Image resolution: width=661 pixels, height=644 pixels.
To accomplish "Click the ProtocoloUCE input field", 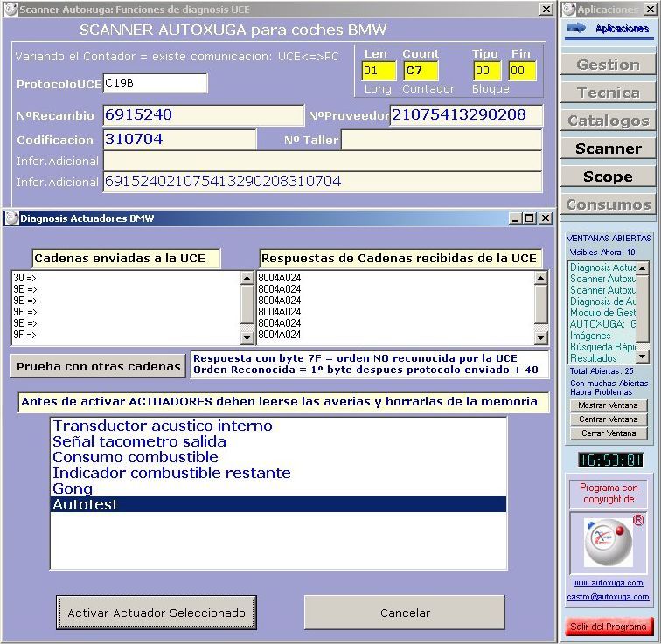I will (x=155, y=83).
